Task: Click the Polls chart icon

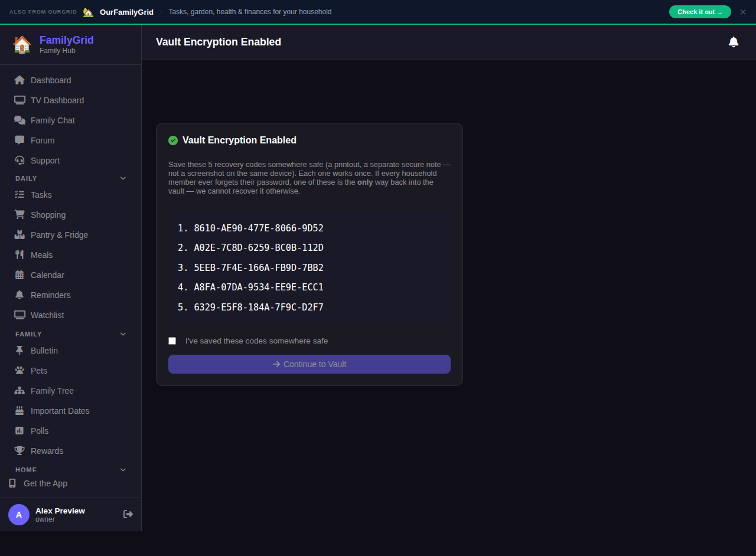Action: click(x=19, y=431)
